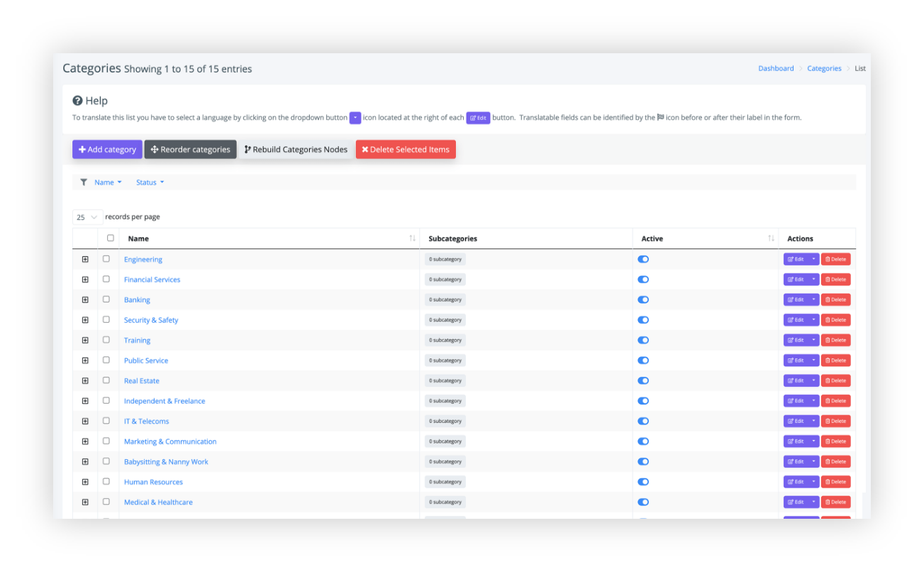Click the filter funnel icon
This screenshot has height=572, width=924.
(84, 182)
